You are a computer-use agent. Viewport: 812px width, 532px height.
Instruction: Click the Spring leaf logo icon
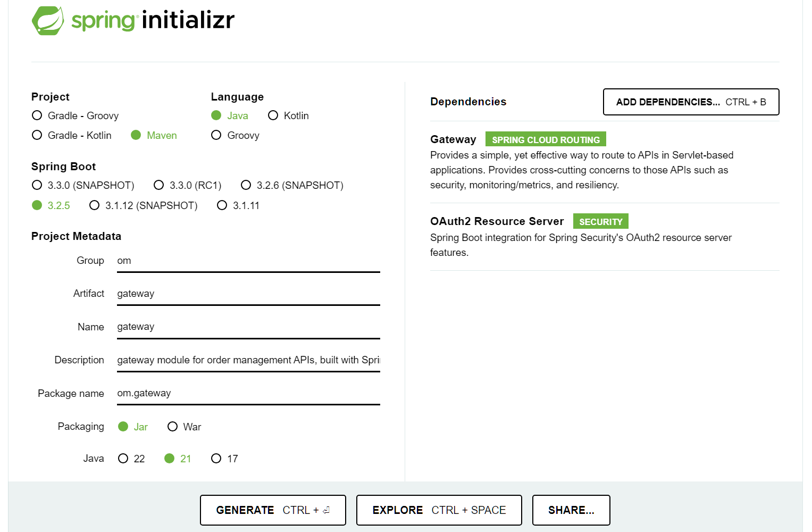tap(48, 21)
